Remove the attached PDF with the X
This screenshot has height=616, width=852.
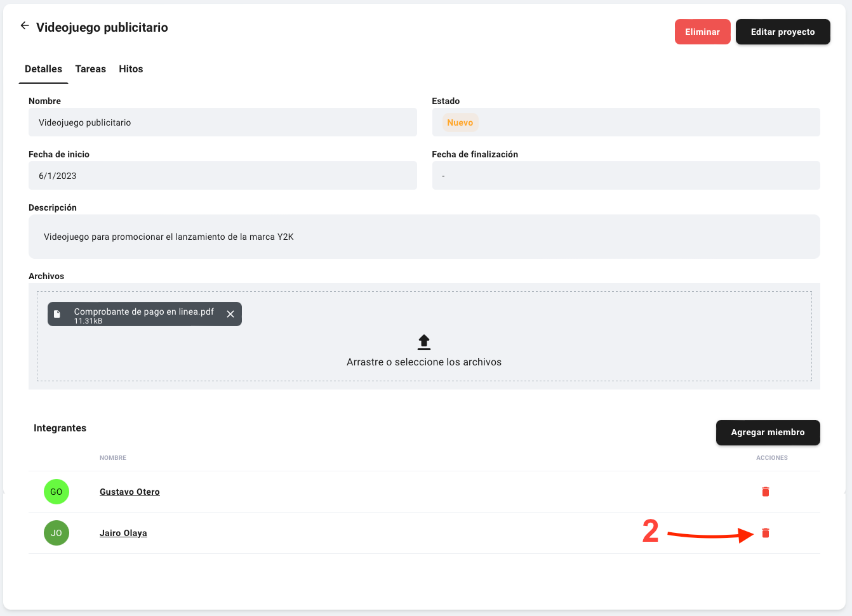point(230,314)
